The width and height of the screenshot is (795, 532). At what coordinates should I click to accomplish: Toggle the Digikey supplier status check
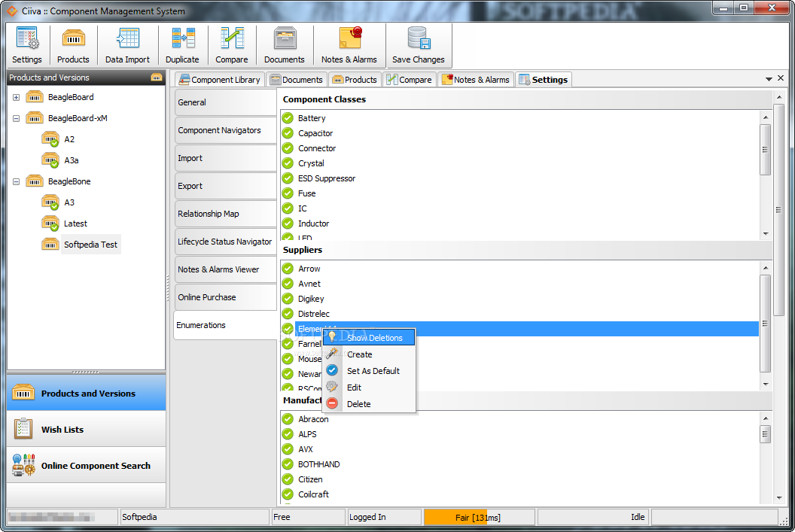288,299
